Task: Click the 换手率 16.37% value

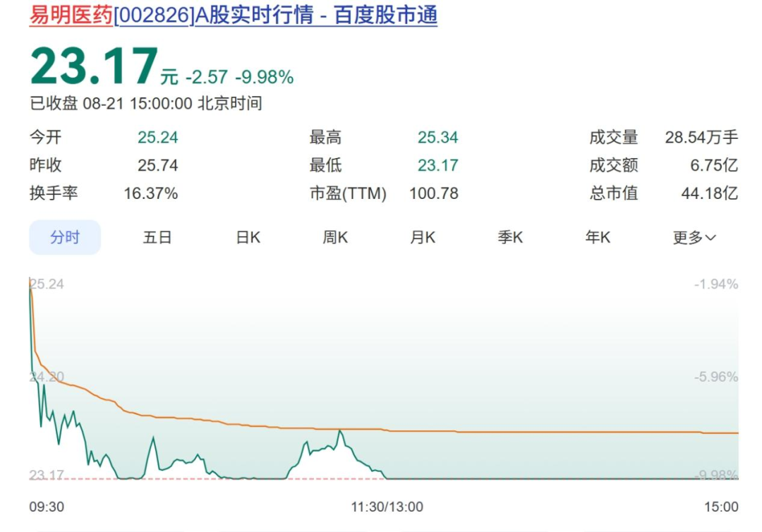Action: [151, 193]
